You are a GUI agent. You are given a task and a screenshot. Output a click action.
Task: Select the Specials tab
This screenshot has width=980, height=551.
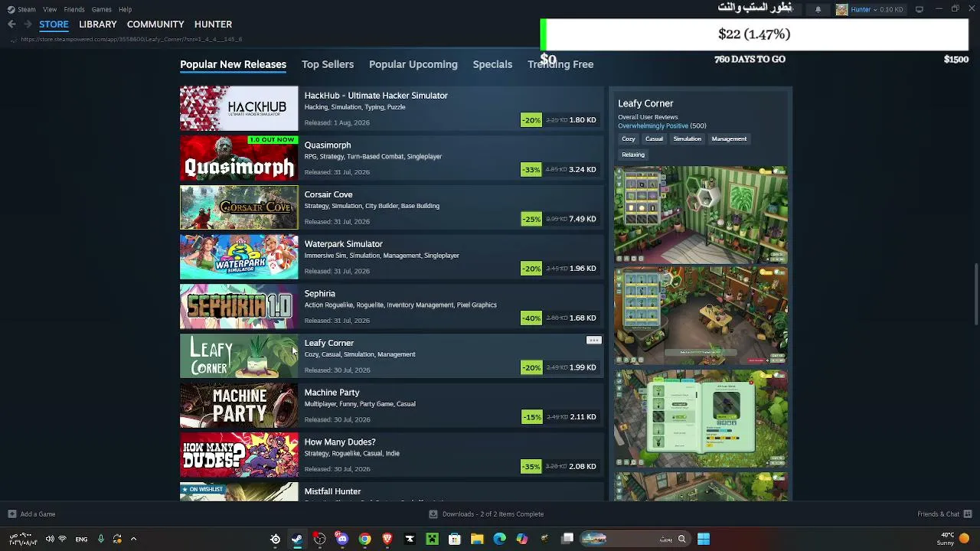point(492,64)
